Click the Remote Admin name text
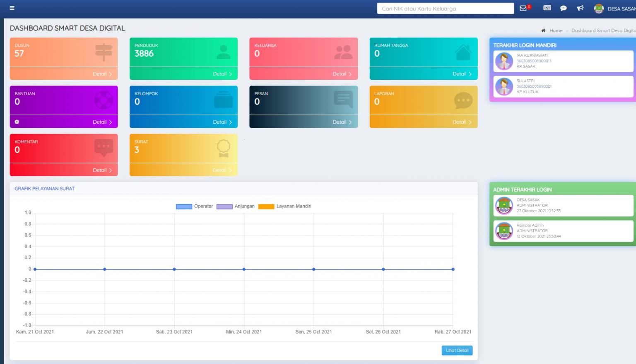 click(530, 225)
